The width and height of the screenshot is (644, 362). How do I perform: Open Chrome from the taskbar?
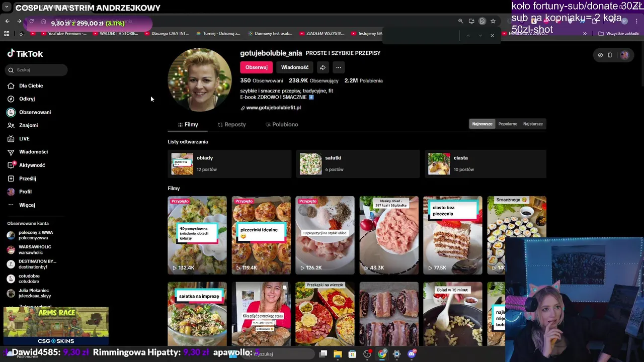(382, 354)
